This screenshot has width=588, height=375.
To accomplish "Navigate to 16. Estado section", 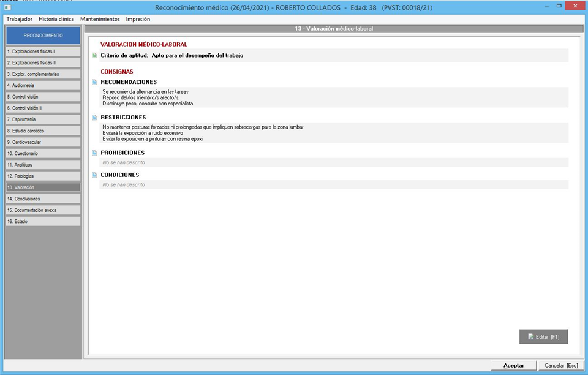I will click(x=43, y=221).
